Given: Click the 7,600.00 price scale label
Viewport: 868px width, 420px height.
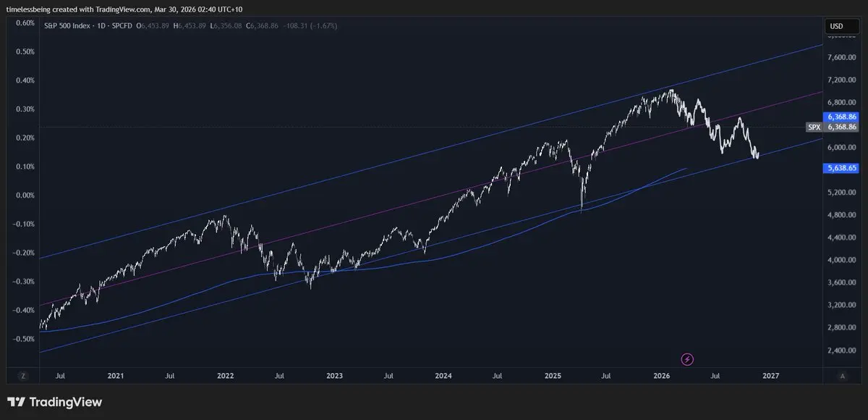Looking at the screenshot, I should 841,56.
